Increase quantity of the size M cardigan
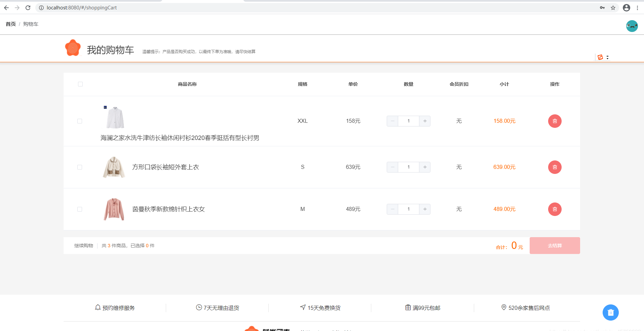Viewport: 644px width, 331px height. [425, 209]
